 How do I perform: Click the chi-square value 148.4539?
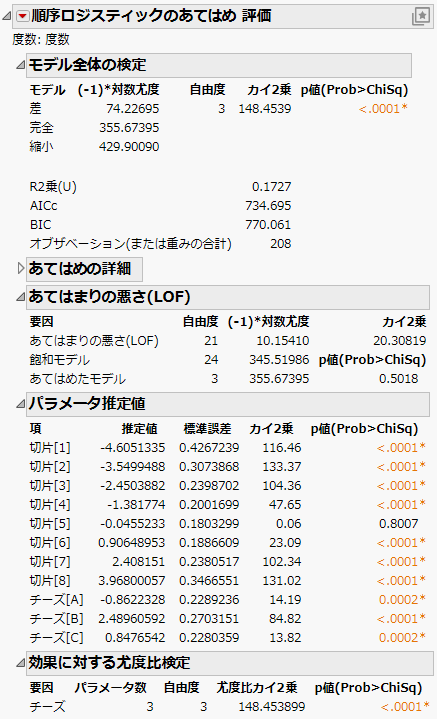[x=265, y=109]
